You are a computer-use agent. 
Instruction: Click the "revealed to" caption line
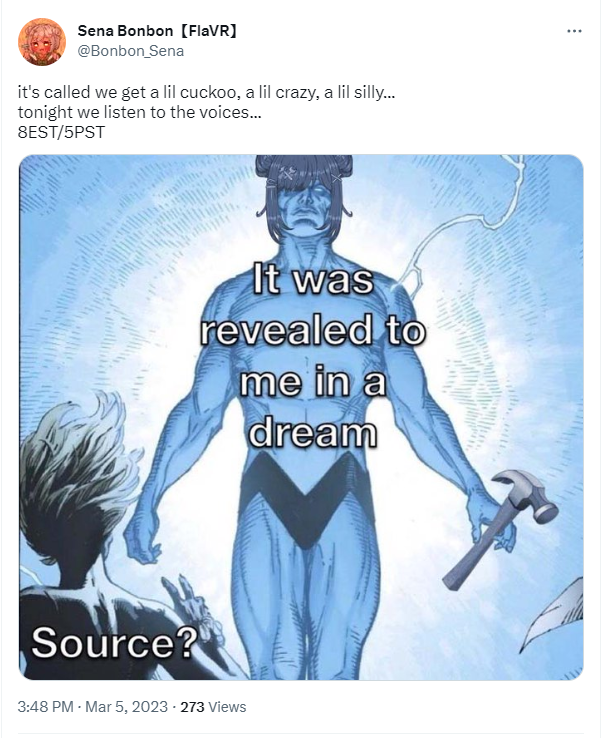(x=313, y=330)
